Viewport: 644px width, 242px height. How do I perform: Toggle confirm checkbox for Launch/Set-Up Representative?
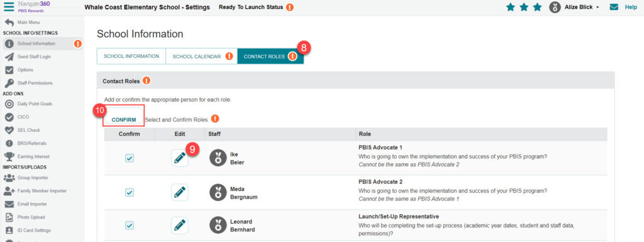point(130,226)
